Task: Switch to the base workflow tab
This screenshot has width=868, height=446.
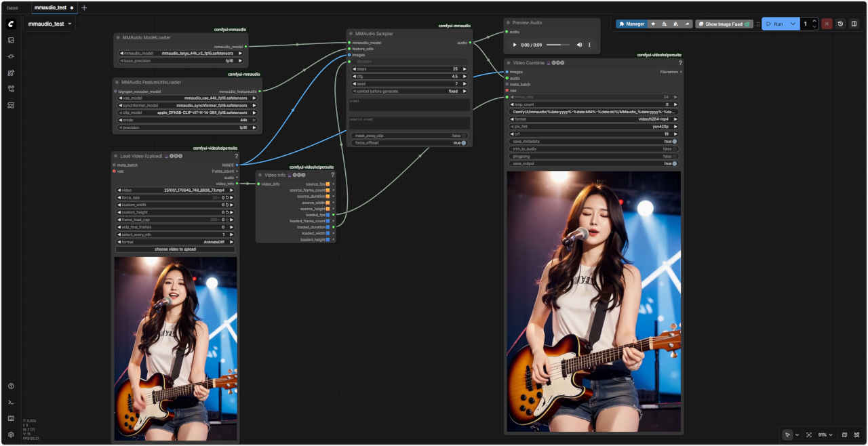Action: tap(13, 7)
